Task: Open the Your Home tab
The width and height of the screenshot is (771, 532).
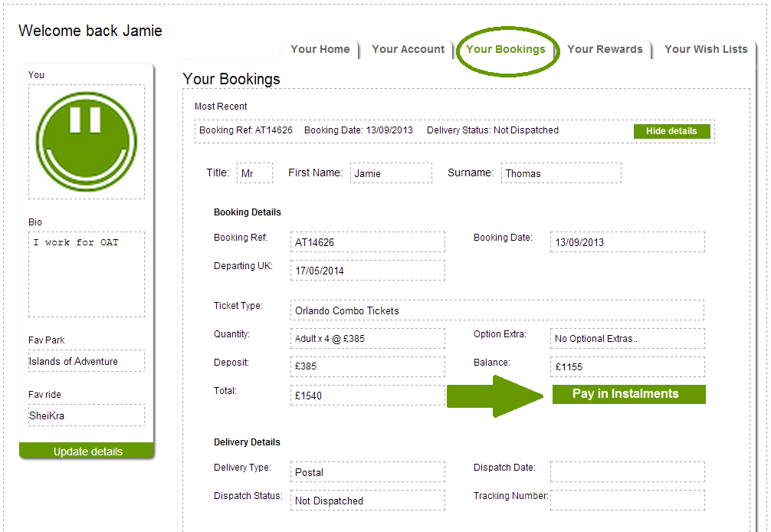Action: pyautogui.click(x=320, y=49)
